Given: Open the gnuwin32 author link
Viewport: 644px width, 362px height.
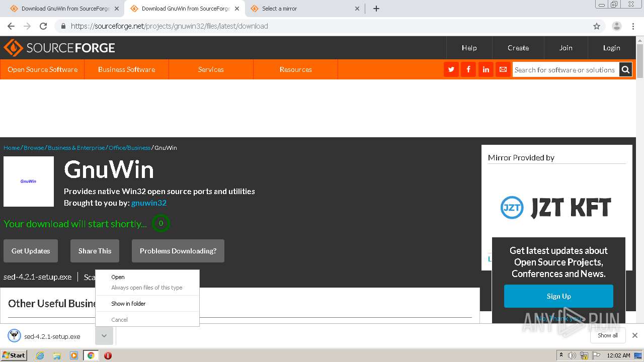Looking at the screenshot, I should (149, 203).
